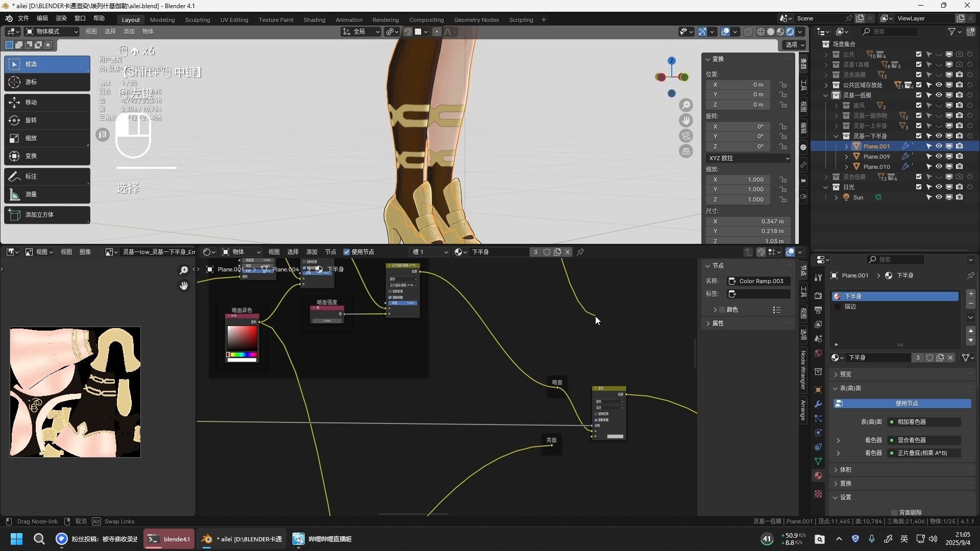The image size is (980, 551).
Task: Expand the Plane.009 tree item
Action: point(846,157)
